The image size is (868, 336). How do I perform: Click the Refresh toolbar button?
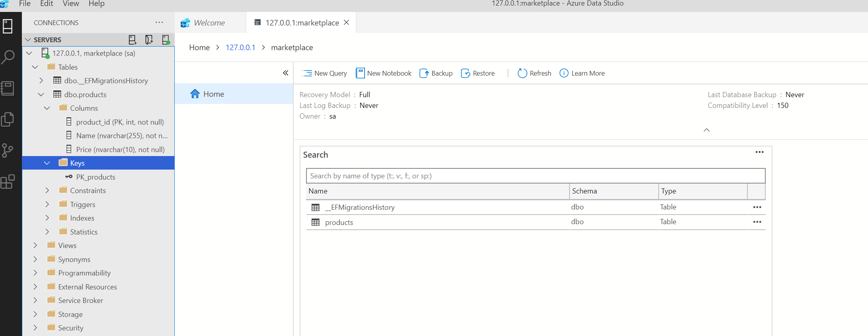pyautogui.click(x=534, y=73)
